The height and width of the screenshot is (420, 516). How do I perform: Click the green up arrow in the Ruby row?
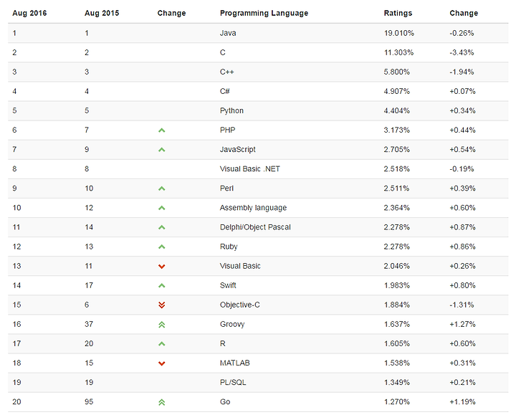coord(161,247)
